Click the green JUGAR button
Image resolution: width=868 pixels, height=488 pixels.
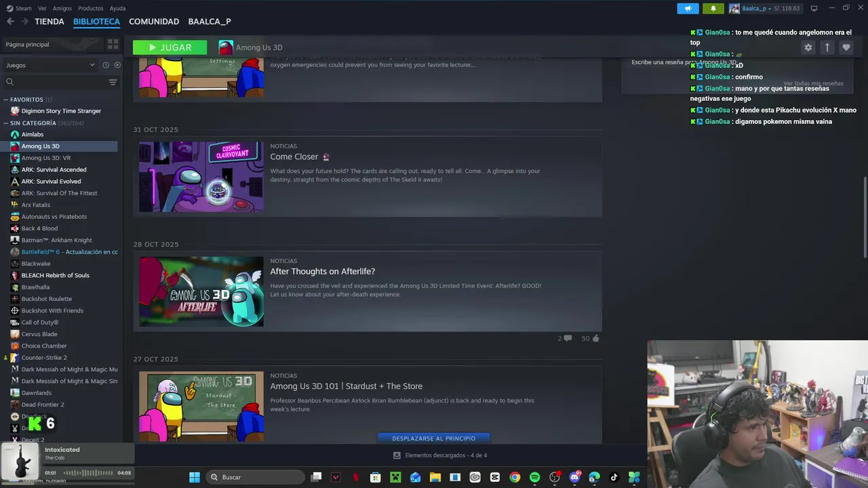click(170, 47)
